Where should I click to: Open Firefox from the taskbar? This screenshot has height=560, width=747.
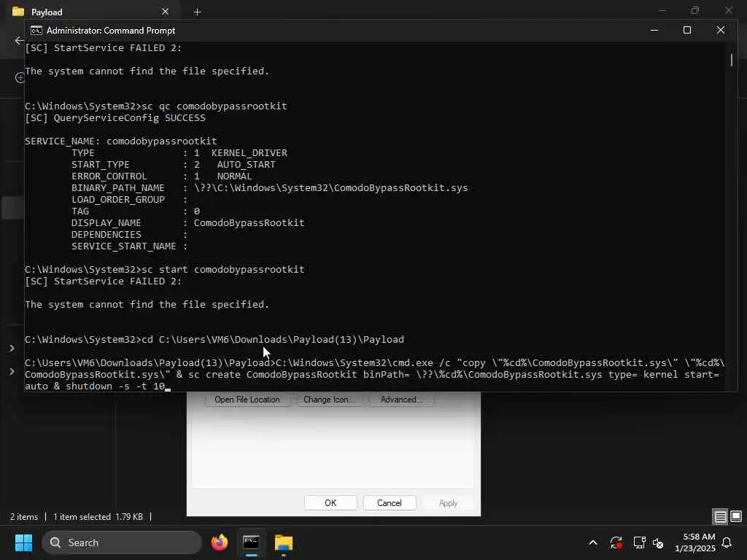pos(219,542)
